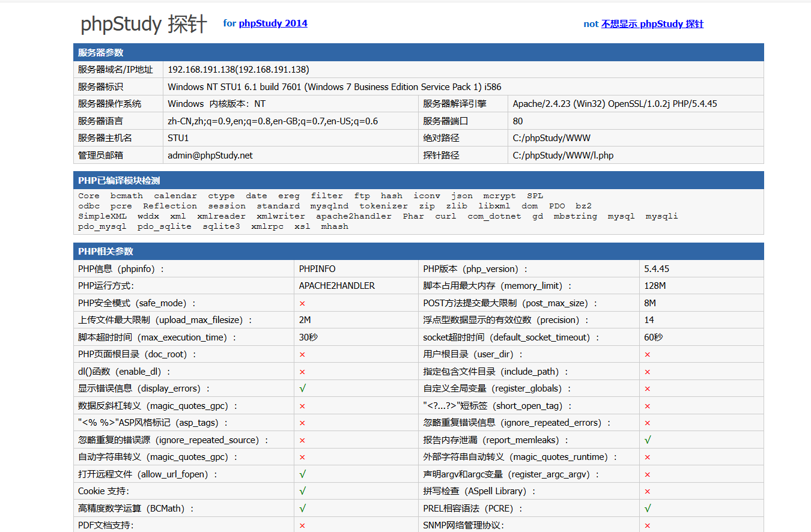Viewport: 811px width, 532px height.
Task: Click the PHP相关参数 section header
Action: coord(419,252)
